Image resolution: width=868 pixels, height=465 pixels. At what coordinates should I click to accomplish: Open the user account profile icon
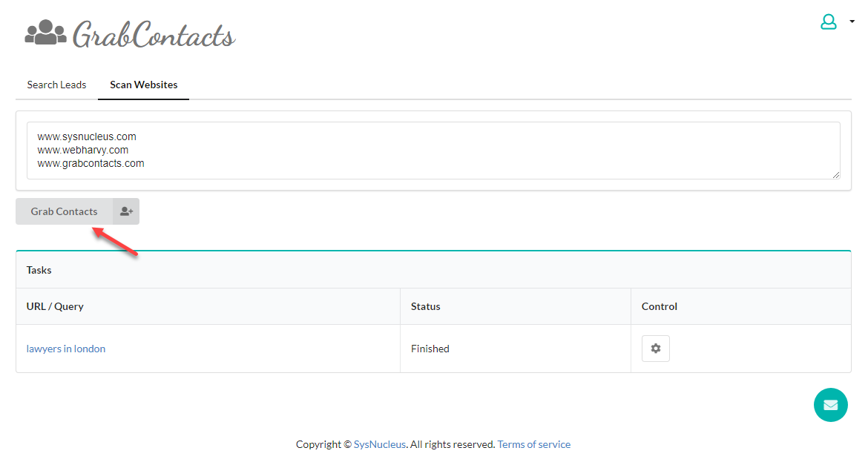pyautogui.click(x=828, y=22)
